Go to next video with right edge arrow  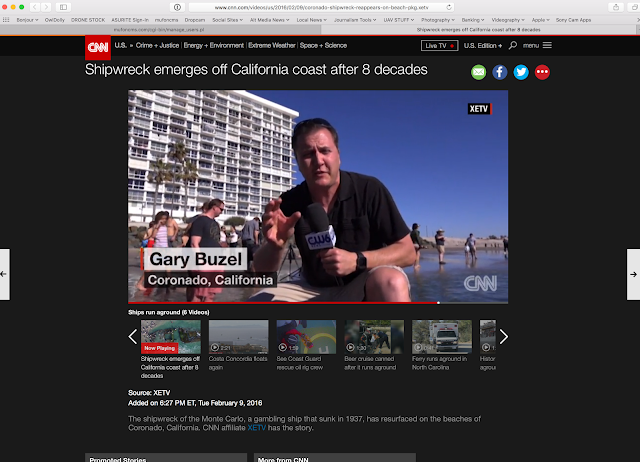click(633, 274)
